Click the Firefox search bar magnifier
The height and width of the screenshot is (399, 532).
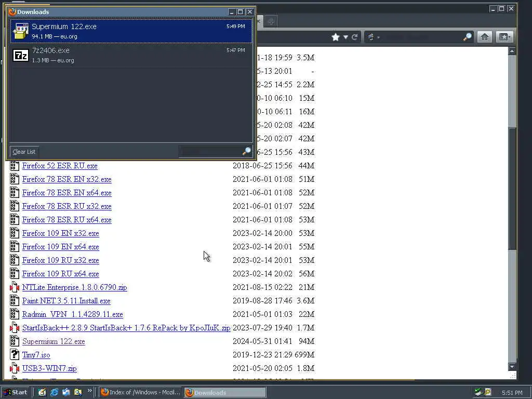tap(467, 37)
